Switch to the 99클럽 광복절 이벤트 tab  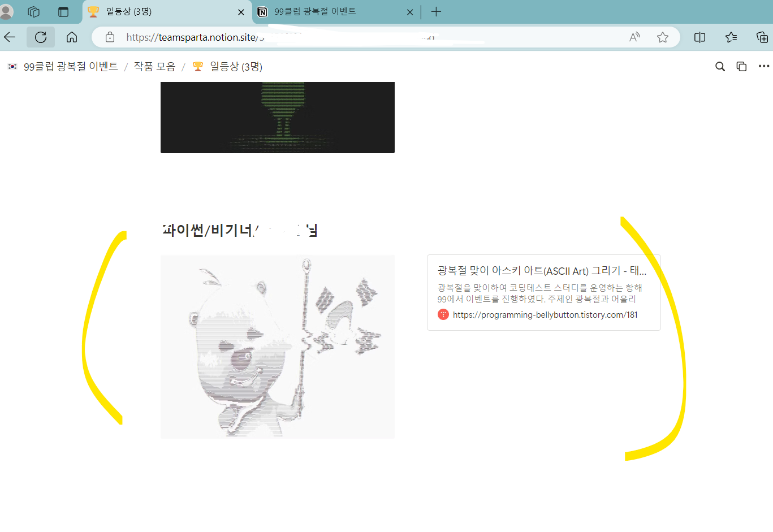[336, 12]
